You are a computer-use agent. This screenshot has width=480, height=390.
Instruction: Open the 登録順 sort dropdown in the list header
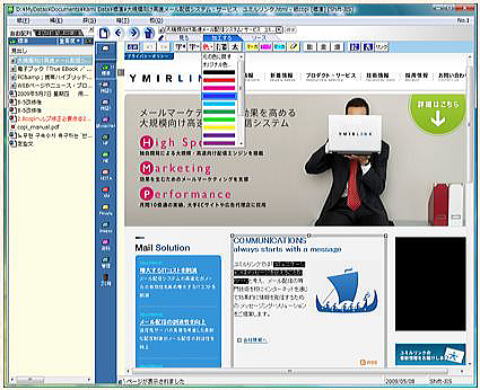tap(70, 41)
